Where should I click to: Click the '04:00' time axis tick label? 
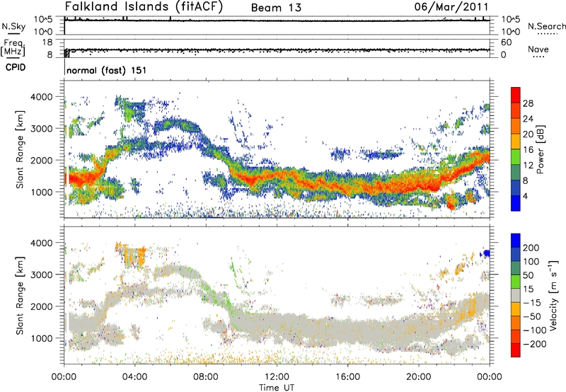134,377
